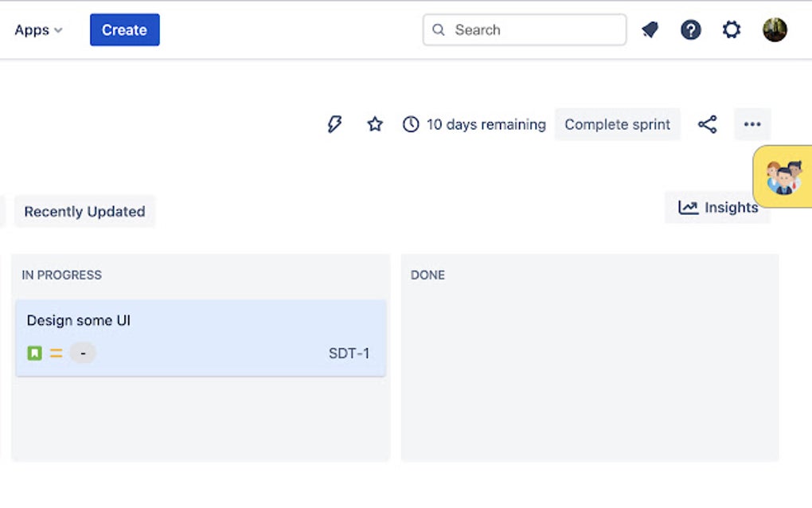Click the medium priority icon
Screen dimensions: 812x508
click(55, 352)
